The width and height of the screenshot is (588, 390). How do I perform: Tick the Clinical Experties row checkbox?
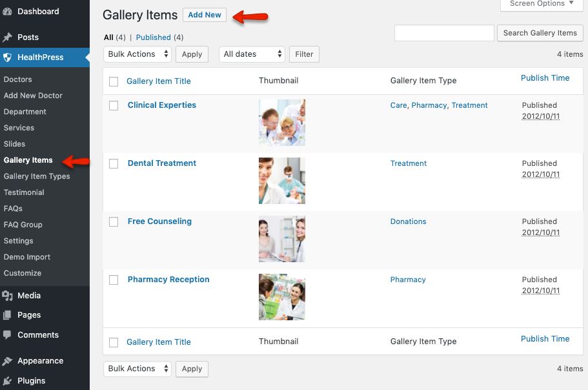coord(114,106)
